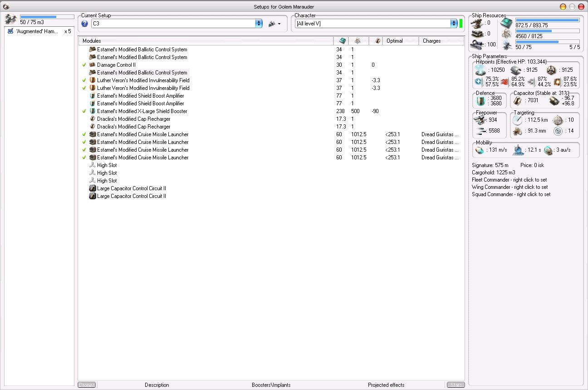The image size is (588, 390).
Task: Click the Stats button at bottom right
Action: tap(456, 385)
